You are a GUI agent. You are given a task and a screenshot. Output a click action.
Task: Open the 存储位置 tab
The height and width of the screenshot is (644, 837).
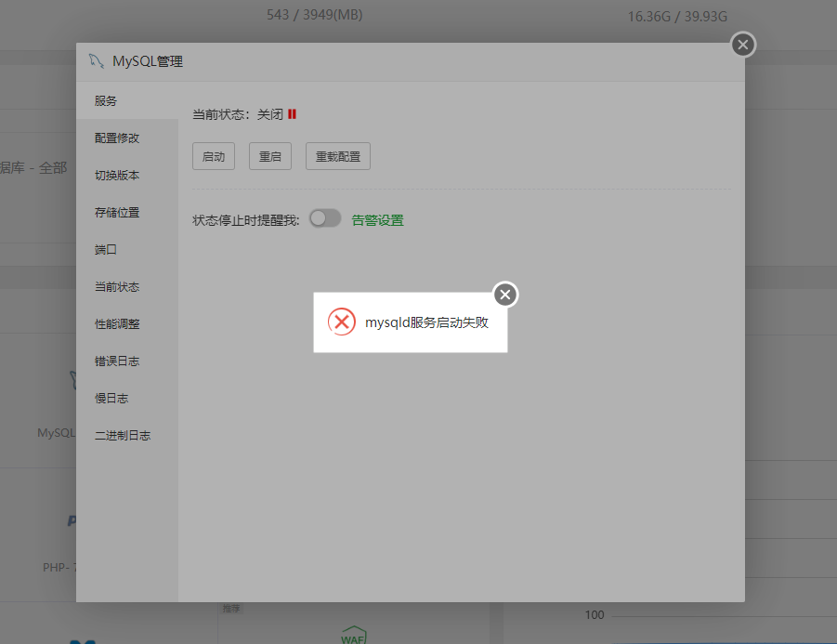(127, 213)
